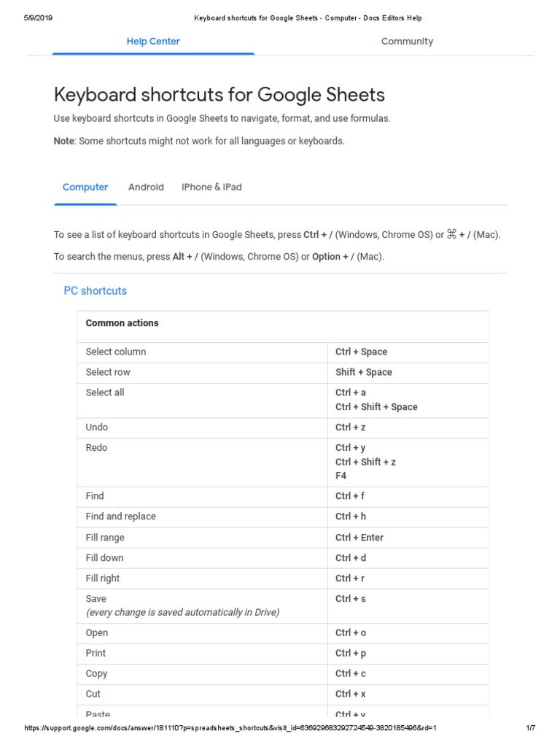560x747 pixels.
Task: Open the Help Center tab
Action: click(153, 42)
